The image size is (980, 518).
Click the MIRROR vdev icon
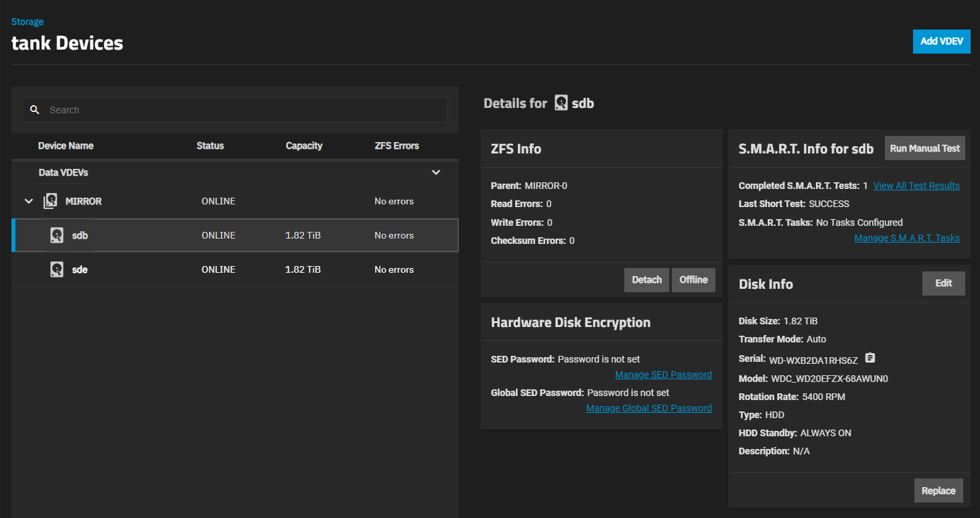(x=50, y=201)
